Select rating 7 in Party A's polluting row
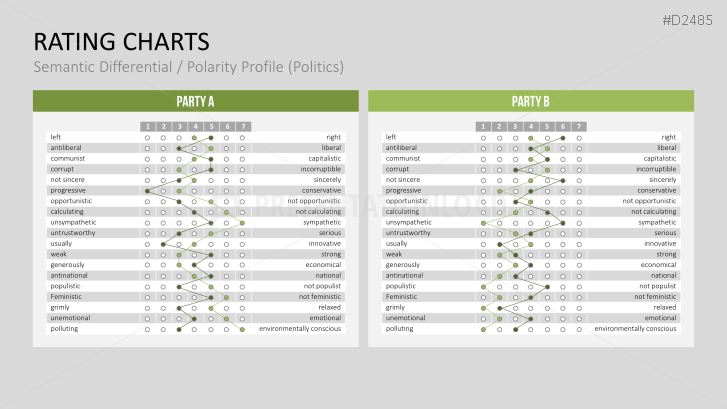The height and width of the screenshot is (409, 727). (243, 328)
